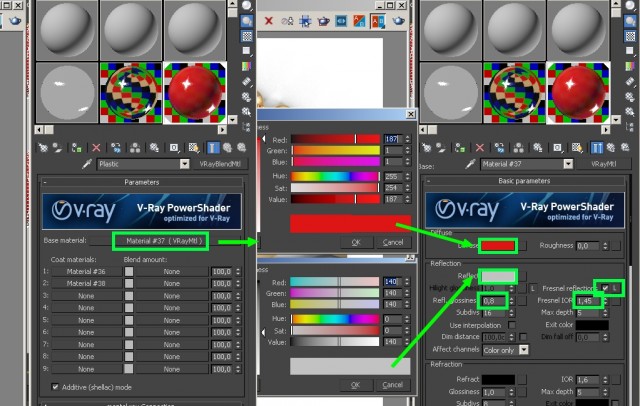Open the Material #37 name dropdown arrow

568,164
